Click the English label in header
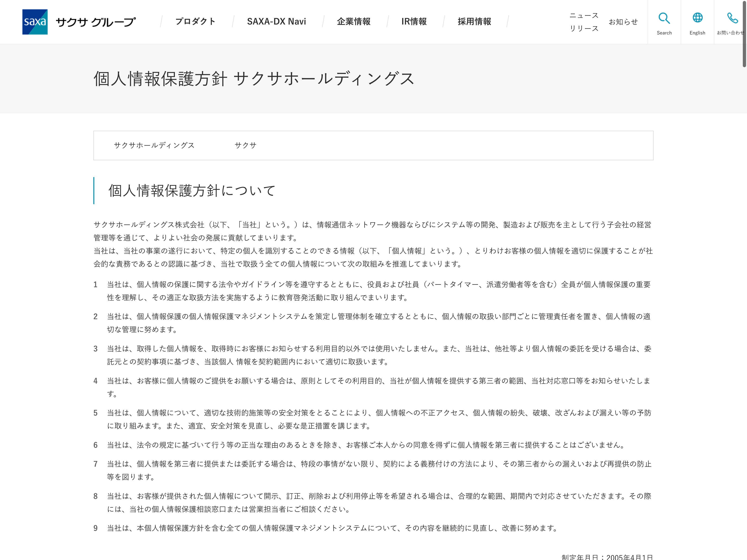 point(697,33)
